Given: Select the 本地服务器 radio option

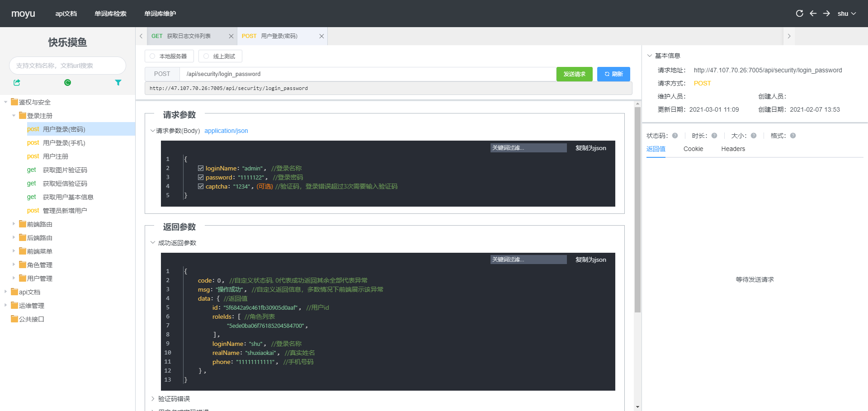Looking at the screenshot, I should click(169, 56).
